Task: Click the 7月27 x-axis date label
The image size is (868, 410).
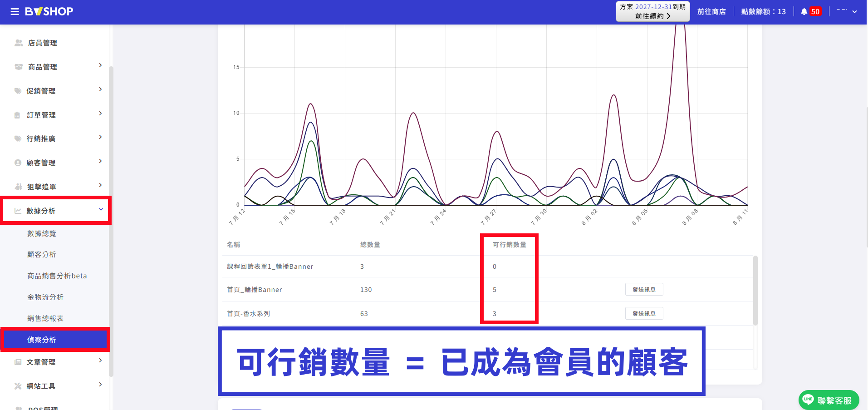Action: tap(489, 217)
